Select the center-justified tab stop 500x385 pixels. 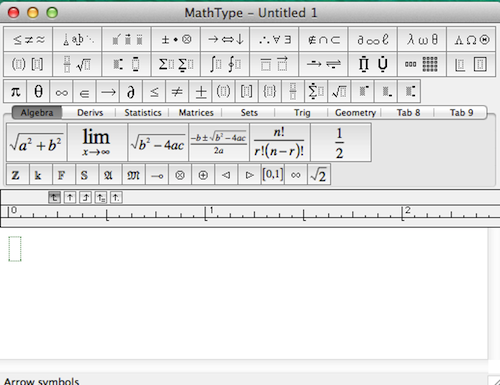coord(70,198)
